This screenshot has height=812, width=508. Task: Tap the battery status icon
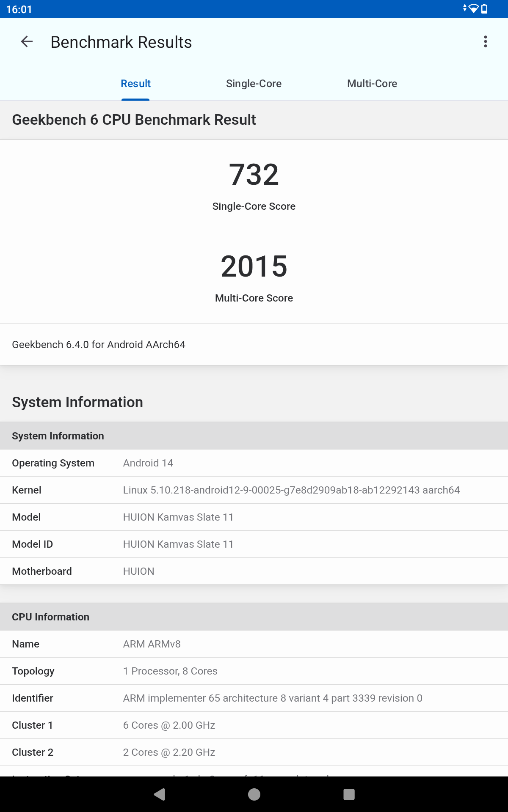tap(485, 9)
